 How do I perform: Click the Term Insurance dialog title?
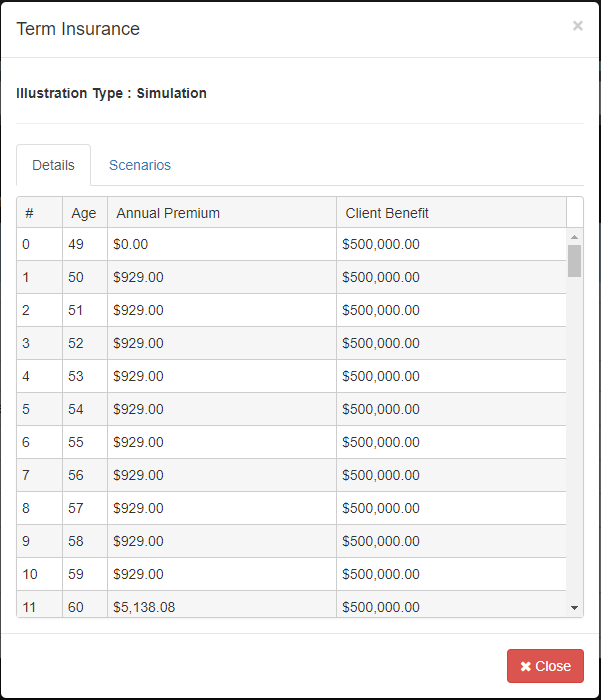(x=78, y=29)
